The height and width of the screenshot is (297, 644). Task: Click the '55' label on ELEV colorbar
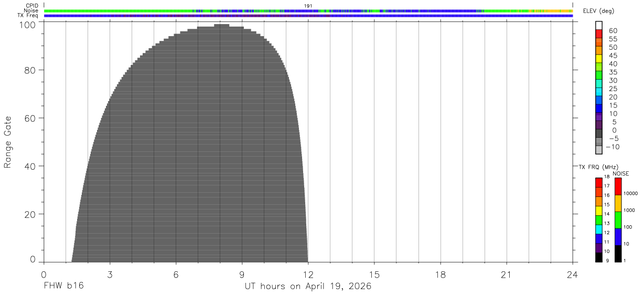pos(613,39)
